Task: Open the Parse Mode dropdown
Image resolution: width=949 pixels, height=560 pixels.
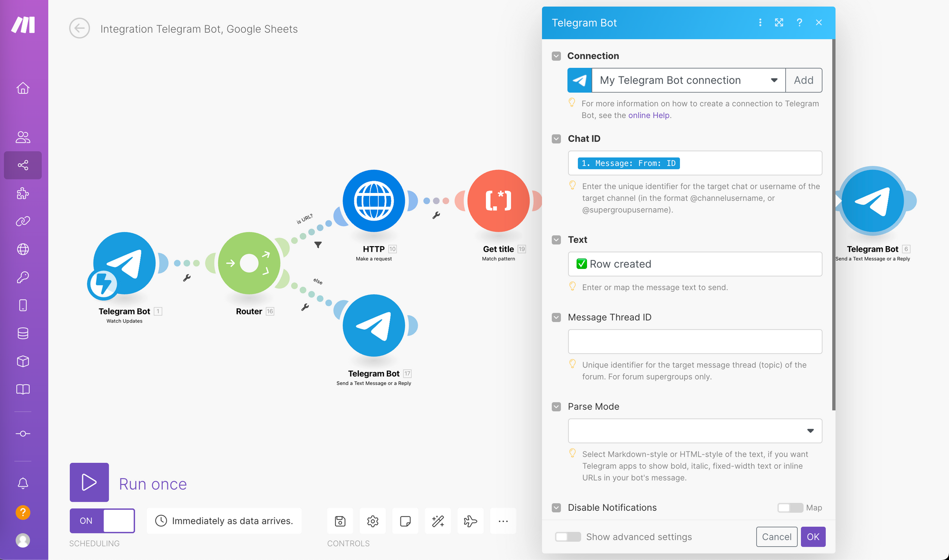Action: click(x=695, y=431)
